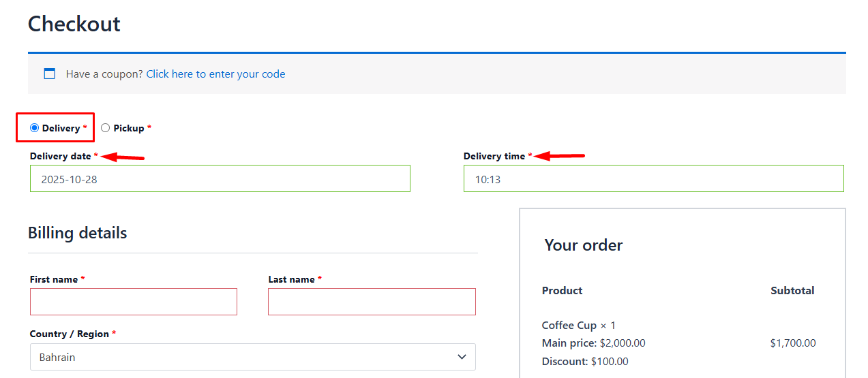Click the Subtotal column header
868x378 pixels.
click(x=792, y=290)
